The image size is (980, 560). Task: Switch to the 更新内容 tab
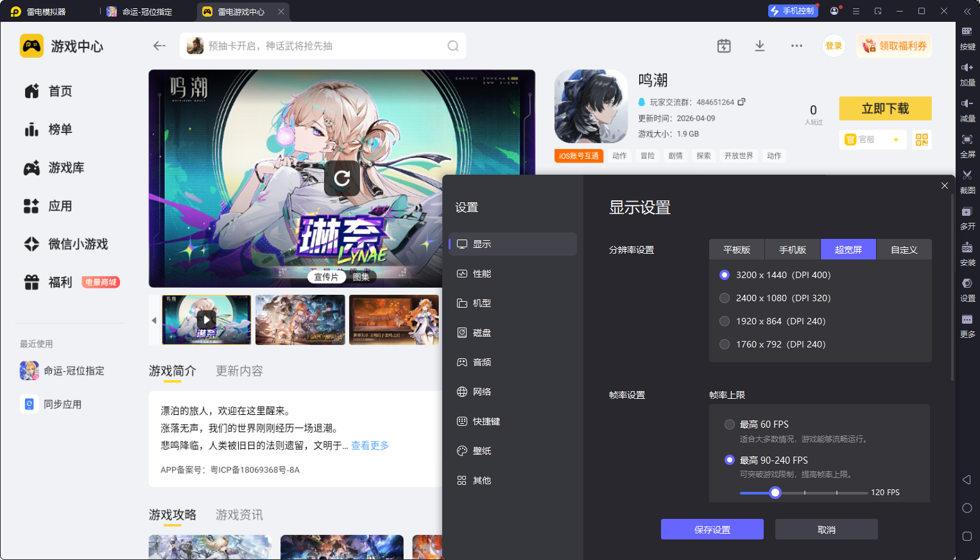click(x=239, y=371)
